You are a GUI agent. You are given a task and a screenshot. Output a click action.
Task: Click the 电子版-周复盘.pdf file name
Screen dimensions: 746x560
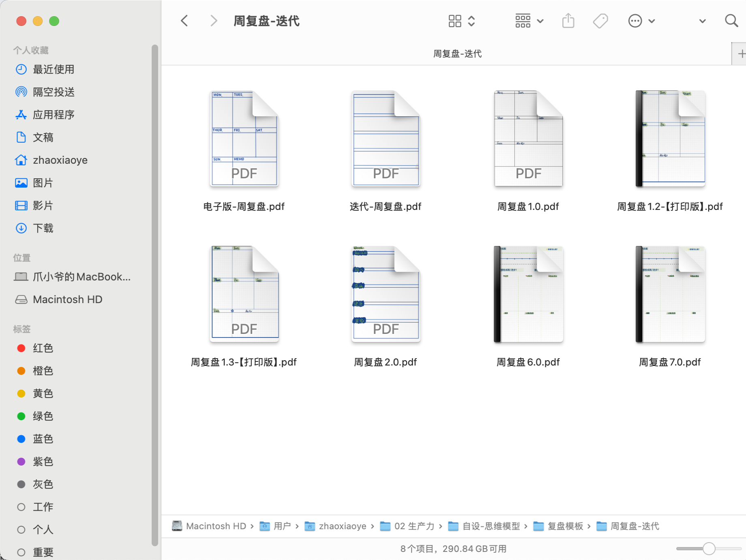click(244, 207)
